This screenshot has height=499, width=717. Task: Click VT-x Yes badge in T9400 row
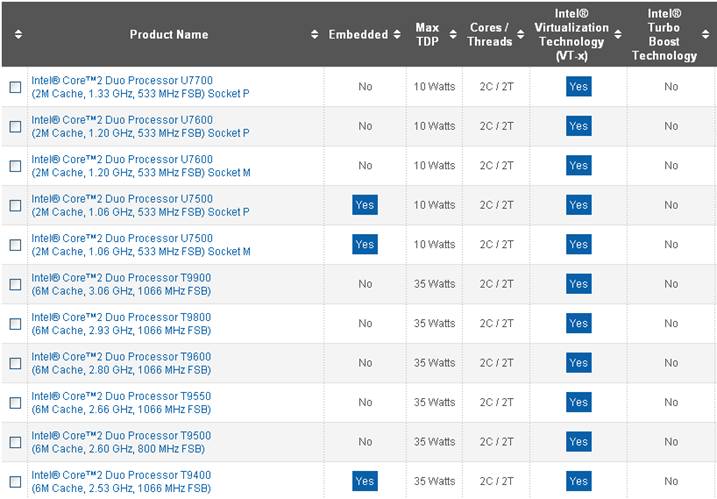click(x=579, y=481)
